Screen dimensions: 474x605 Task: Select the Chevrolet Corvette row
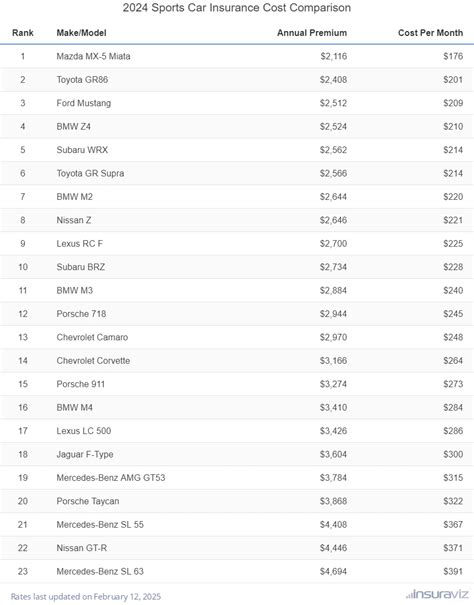pyautogui.click(x=237, y=361)
